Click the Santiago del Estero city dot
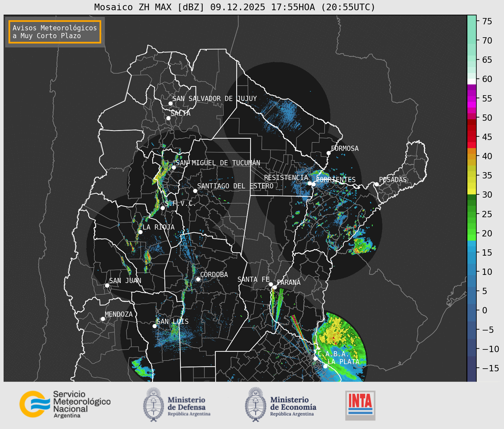The height and width of the screenshot is (429, 504). (195, 191)
